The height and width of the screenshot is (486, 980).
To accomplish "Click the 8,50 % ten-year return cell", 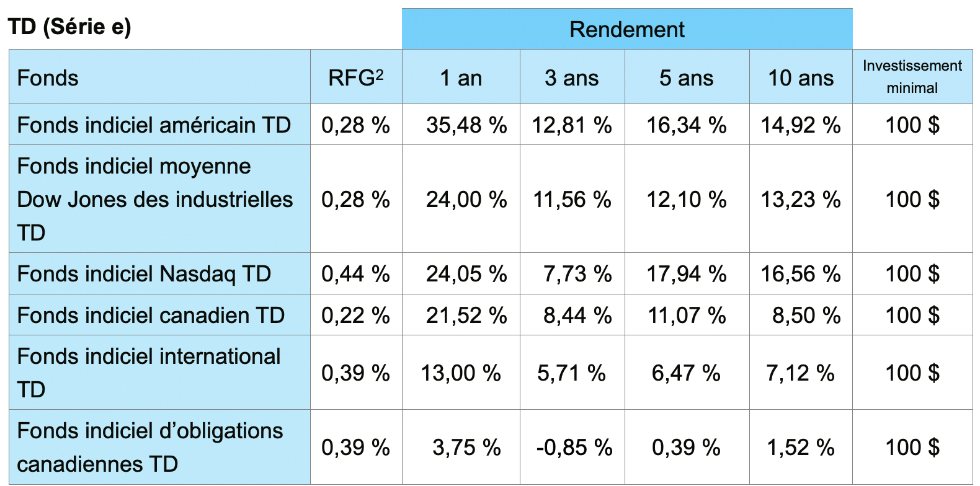I will pyautogui.click(x=806, y=316).
